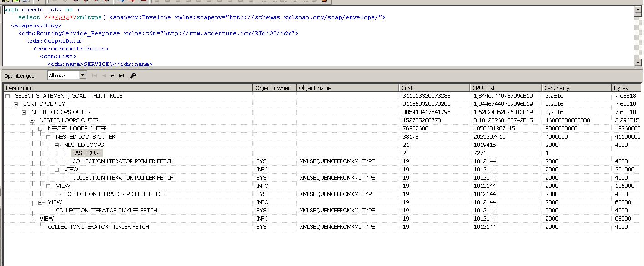Collapse the VIEW node with 204000 bytes
Viewport: 644px width, 266px height.
click(x=57, y=170)
